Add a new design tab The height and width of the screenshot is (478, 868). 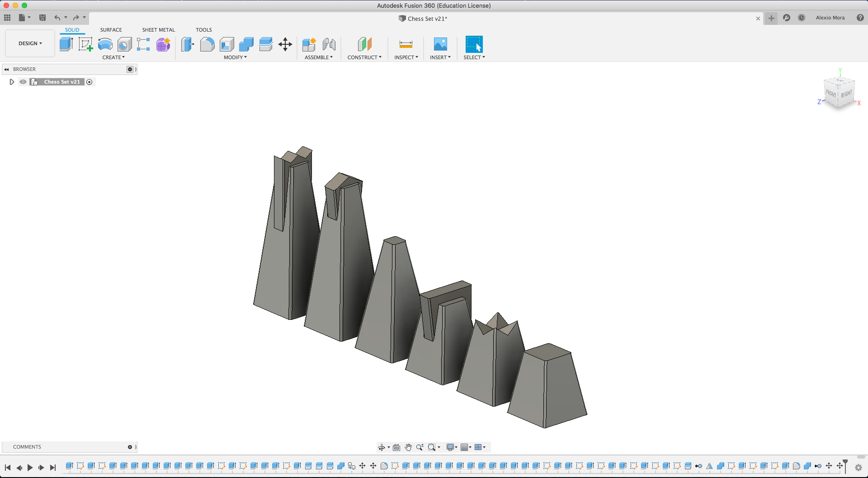coord(771,18)
